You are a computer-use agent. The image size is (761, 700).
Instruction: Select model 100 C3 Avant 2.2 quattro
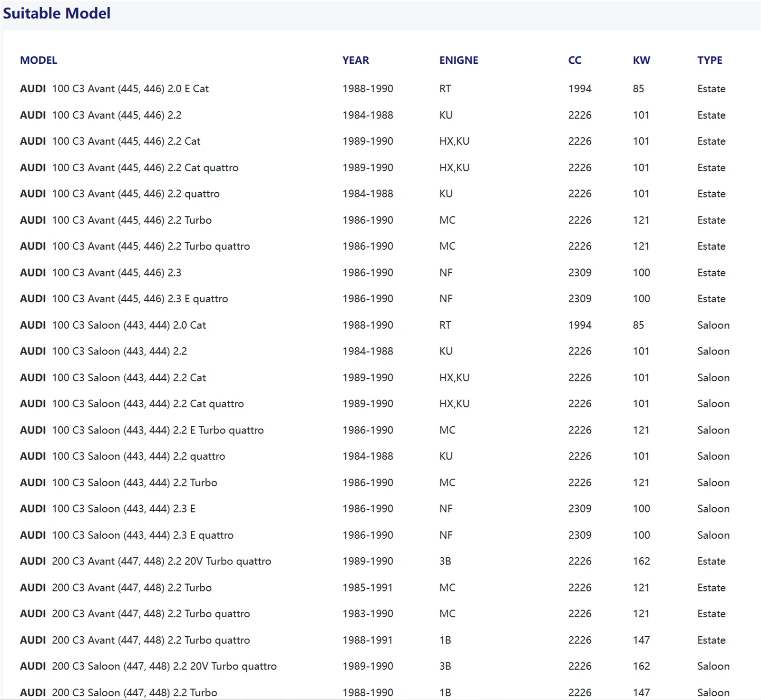[120, 194]
